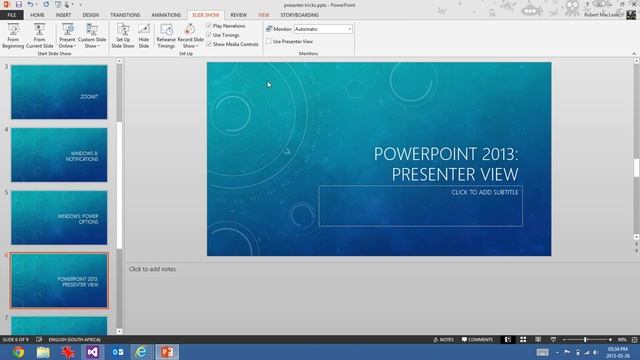Select the Windows Power Options slide thumbnail
This screenshot has width=640, height=360.
tap(59, 218)
